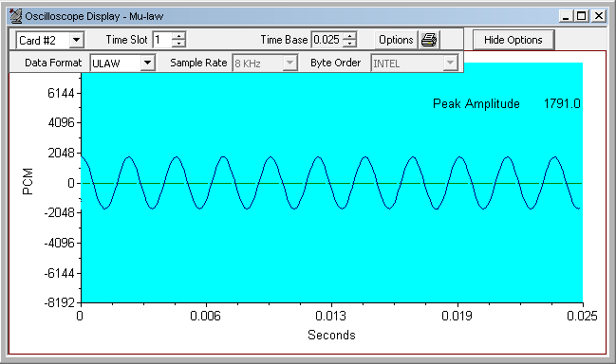Viewport: 616px width, 364px height.
Task: Decrease Time Base using the down spinner
Action: [349, 44]
